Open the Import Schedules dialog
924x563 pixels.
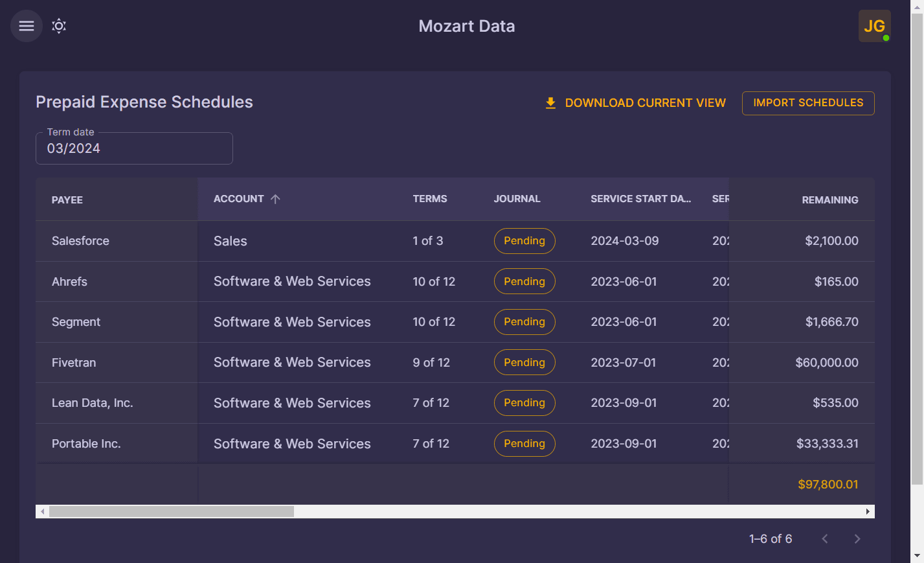(807, 103)
